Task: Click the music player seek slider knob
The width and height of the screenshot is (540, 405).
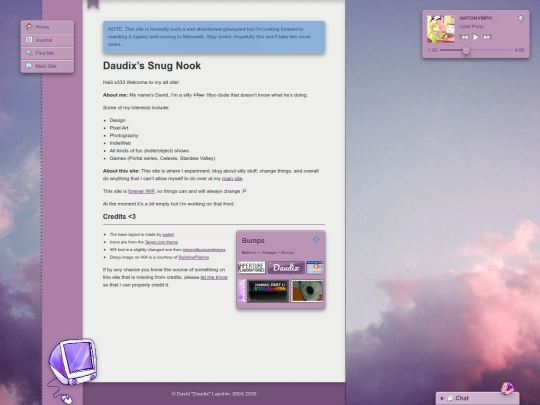Action: tap(466, 51)
